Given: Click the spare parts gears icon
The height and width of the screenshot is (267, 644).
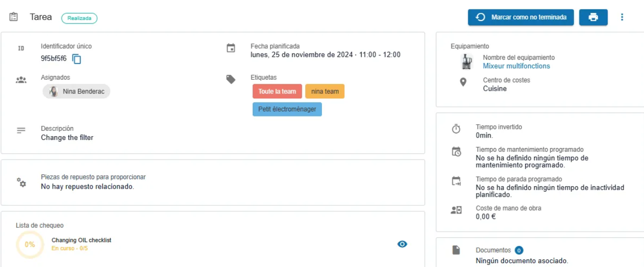Looking at the screenshot, I should (x=21, y=182).
